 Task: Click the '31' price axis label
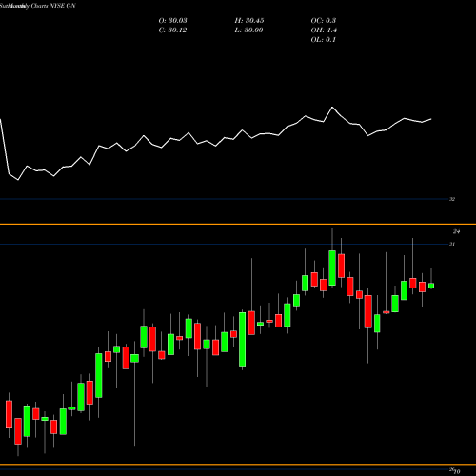452,244
